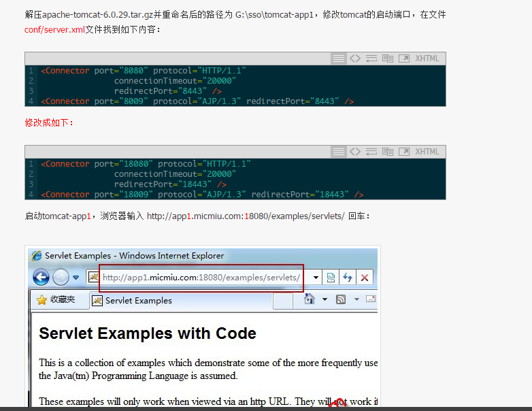Screen dimensions: 532x411
Task: Expand the Home button dropdown arrow
Action: point(325,299)
